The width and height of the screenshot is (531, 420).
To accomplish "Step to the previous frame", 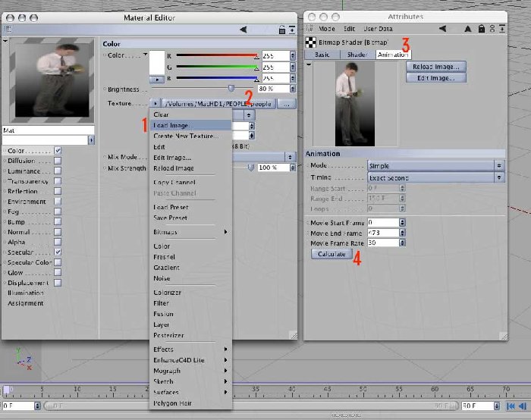I will (522, 406).
